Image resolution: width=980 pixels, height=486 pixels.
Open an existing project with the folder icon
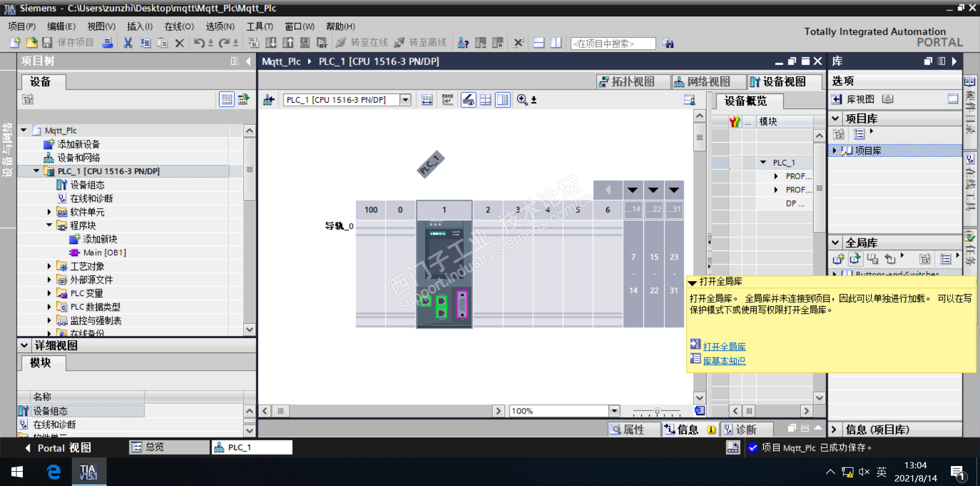point(31,43)
